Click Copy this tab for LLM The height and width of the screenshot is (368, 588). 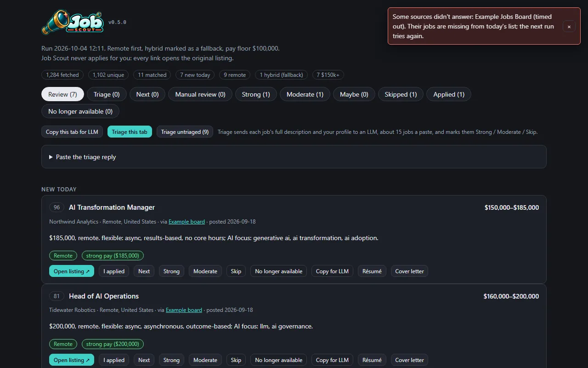tap(72, 132)
